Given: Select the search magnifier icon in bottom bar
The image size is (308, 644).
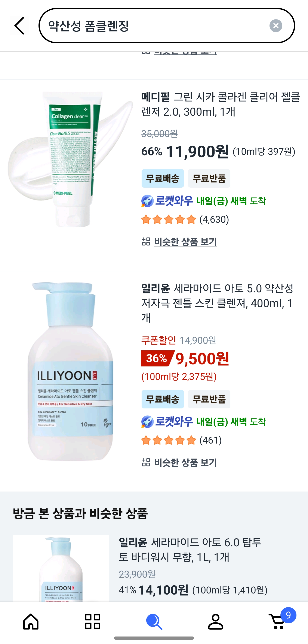Looking at the screenshot, I should point(154,621).
